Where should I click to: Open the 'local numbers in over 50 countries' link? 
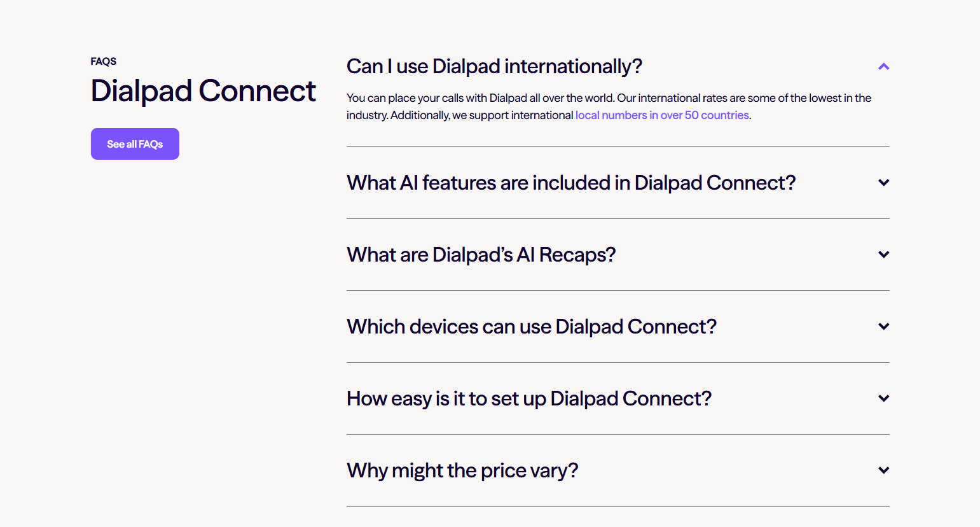click(661, 115)
